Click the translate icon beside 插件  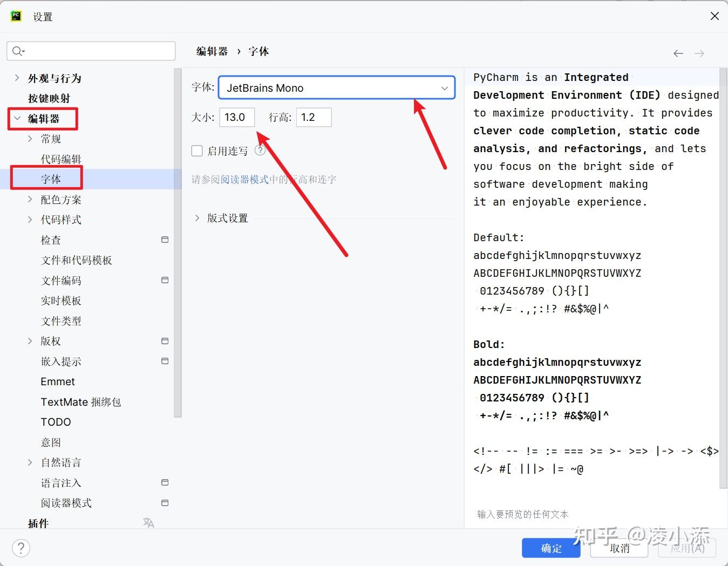click(148, 522)
